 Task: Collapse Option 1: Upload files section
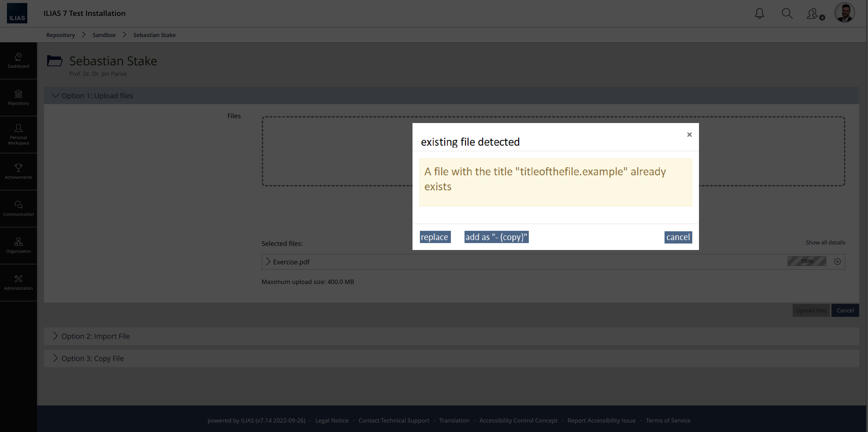[97, 96]
